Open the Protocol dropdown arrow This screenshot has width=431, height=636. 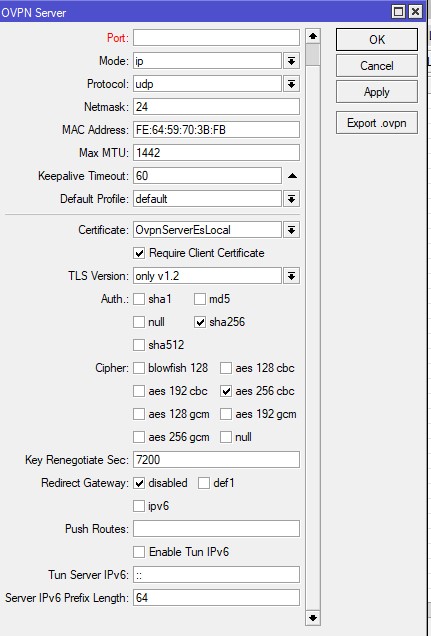point(291,84)
